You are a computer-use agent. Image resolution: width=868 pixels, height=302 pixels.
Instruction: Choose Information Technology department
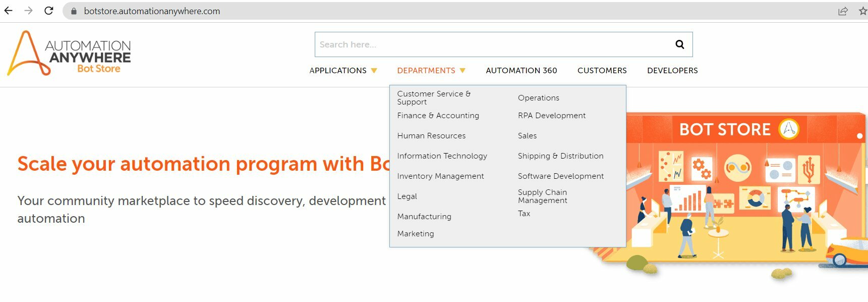pos(442,156)
